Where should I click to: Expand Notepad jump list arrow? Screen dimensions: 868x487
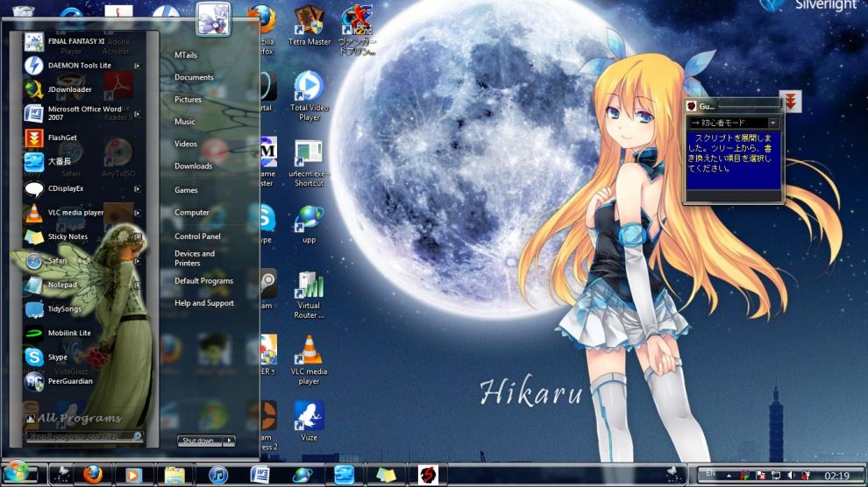pyautogui.click(x=137, y=286)
